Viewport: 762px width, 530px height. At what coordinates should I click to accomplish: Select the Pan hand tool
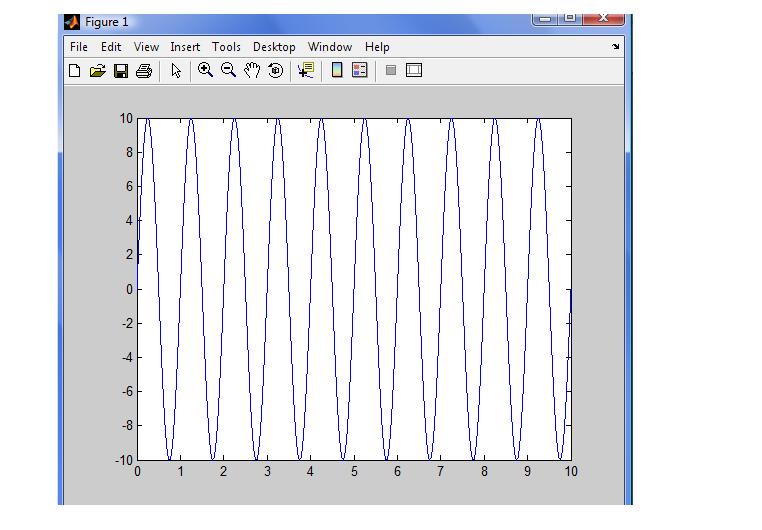click(x=252, y=70)
